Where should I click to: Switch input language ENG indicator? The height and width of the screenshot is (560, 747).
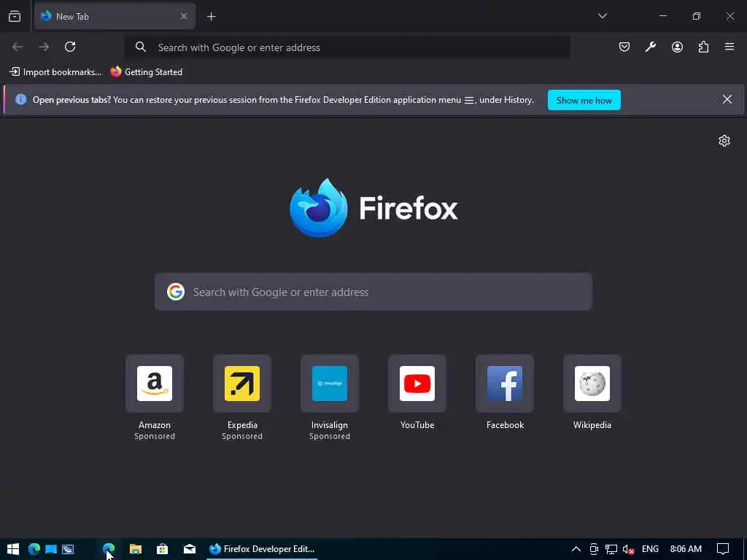(x=650, y=549)
